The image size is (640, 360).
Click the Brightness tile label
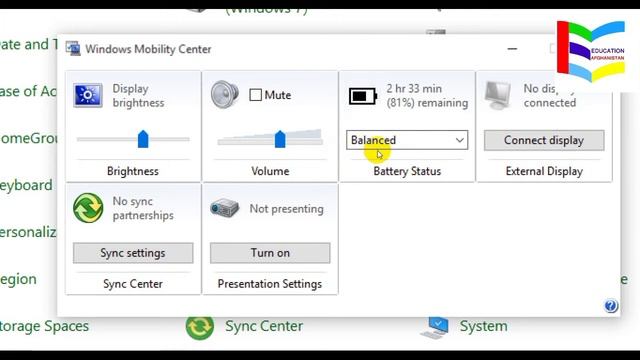[133, 171]
